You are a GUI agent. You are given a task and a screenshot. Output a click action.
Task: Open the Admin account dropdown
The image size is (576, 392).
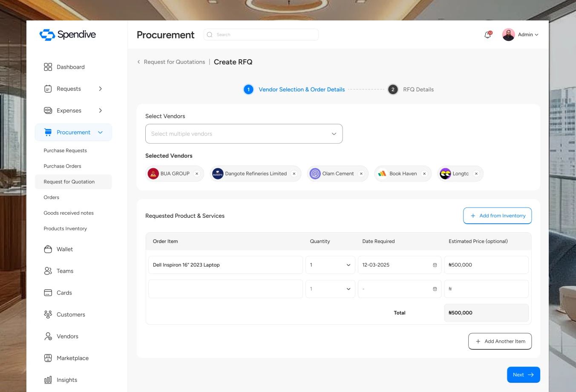[528, 35]
